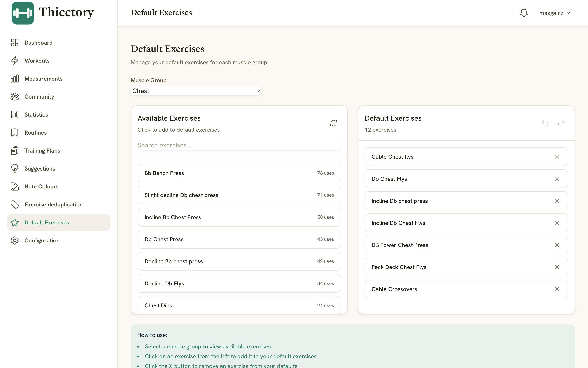Click the Measurements bar chart icon

pyautogui.click(x=14, y=79)
